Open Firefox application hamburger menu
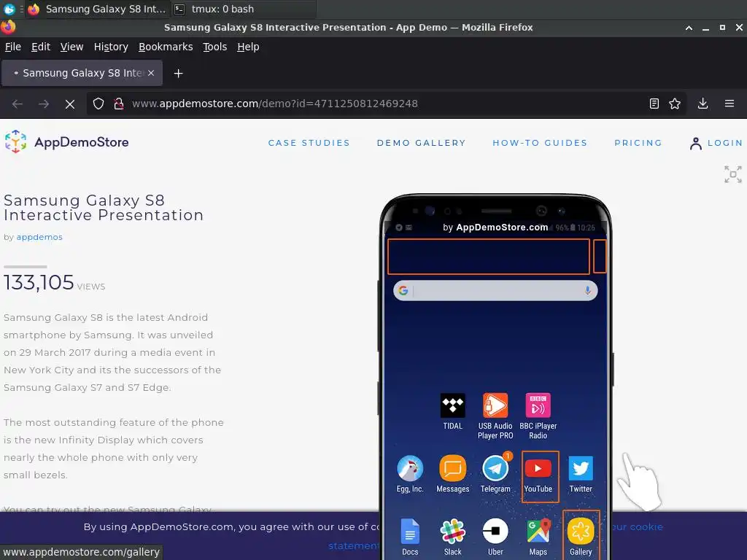 click(x=729, y=104)
